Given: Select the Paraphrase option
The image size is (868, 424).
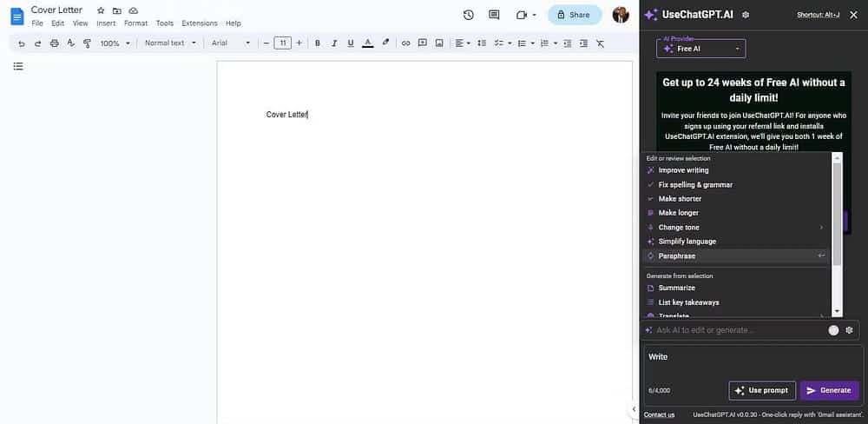Looking at the screenshot, I should click(736, 256).
